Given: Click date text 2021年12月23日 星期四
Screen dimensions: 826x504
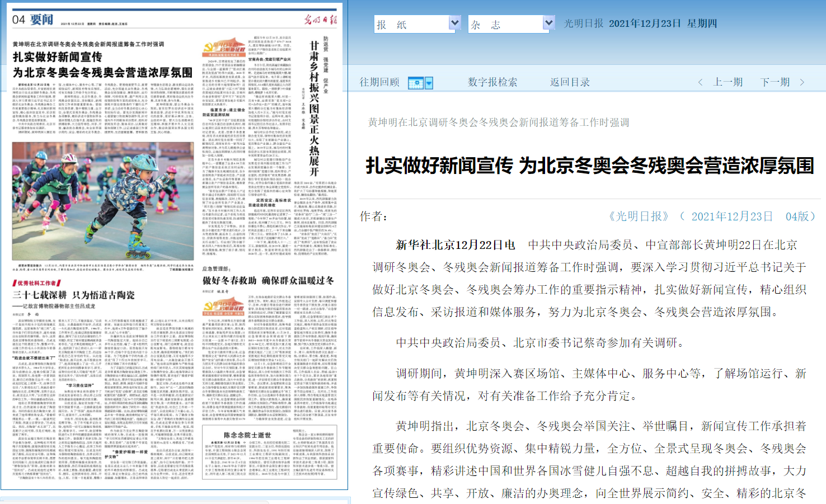Looking at the screenshot, I should point(663,23).
